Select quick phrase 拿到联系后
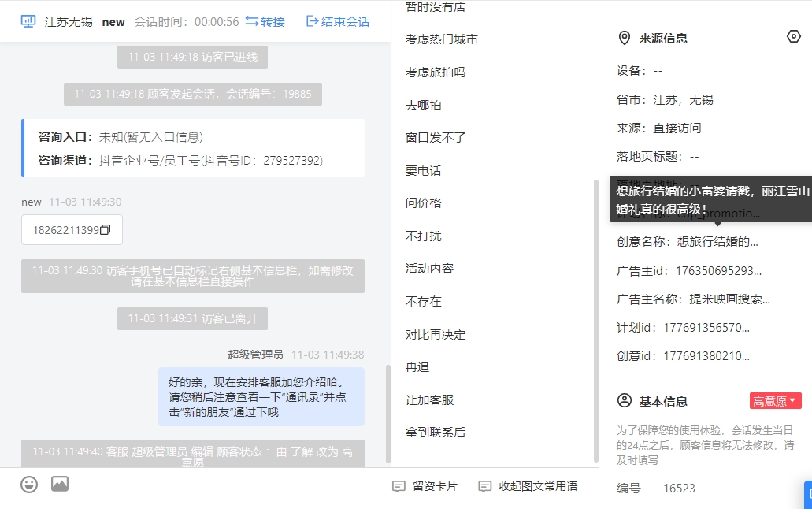This screenshot has width=812, height=509. pyautogui.click(x=436, y=433)
